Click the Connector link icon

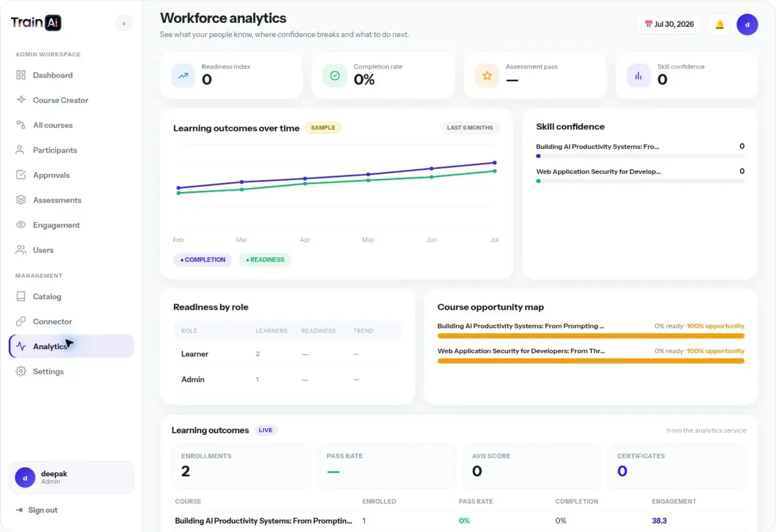pyautogui.click(x=21, y=321)
